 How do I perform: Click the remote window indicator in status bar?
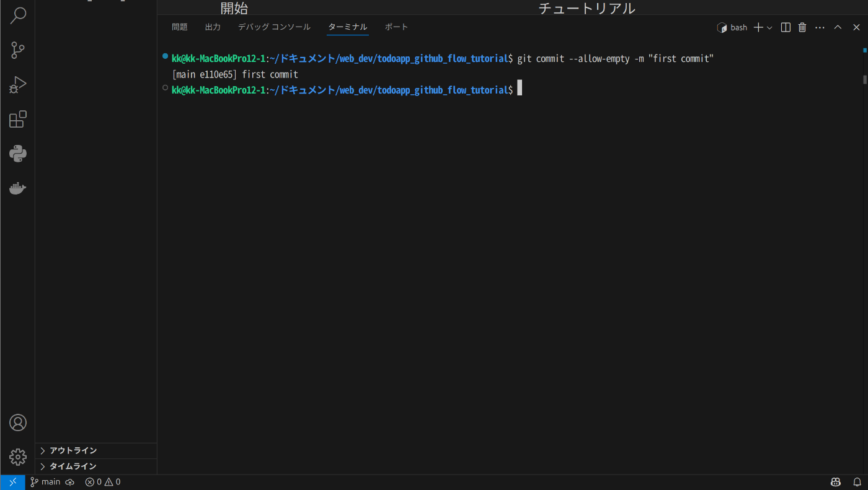(12, 482)
